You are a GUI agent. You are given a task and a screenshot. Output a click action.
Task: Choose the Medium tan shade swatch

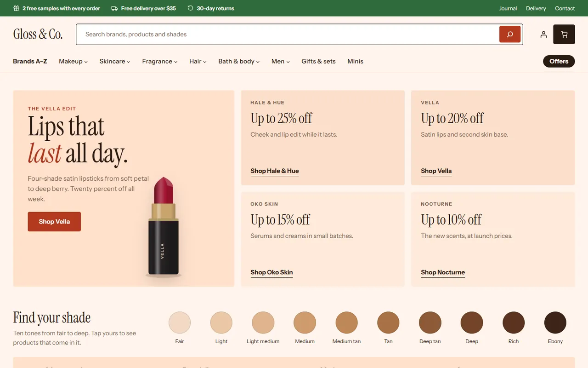click(347, 322)
